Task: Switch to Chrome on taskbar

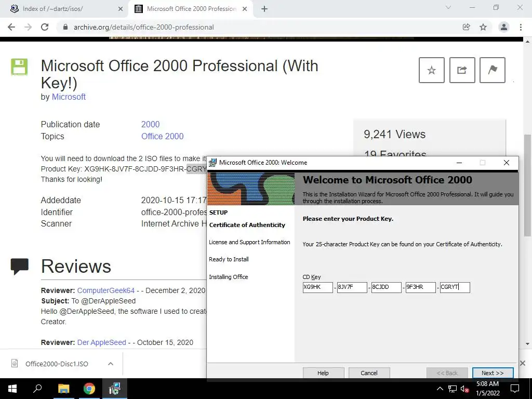Action: 89,389
